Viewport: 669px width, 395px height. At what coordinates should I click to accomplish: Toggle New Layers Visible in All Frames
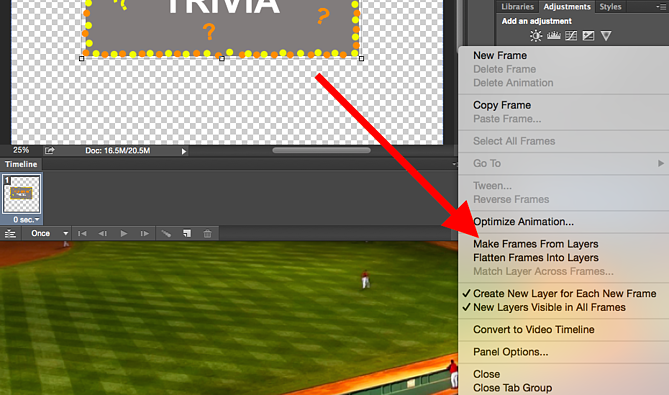coord(549,307)
